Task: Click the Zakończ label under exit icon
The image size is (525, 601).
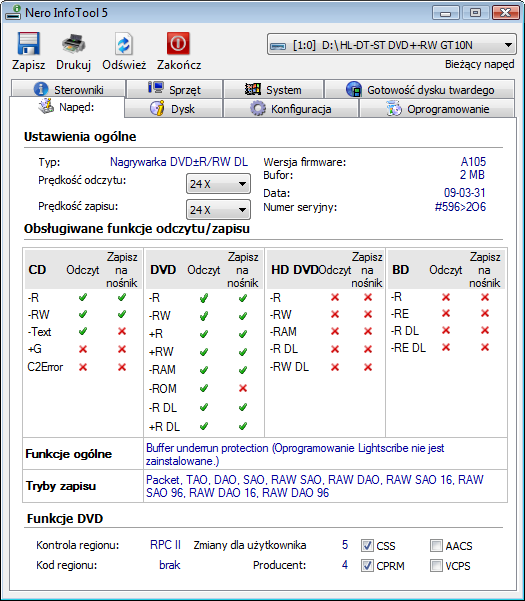Action: 179,65
